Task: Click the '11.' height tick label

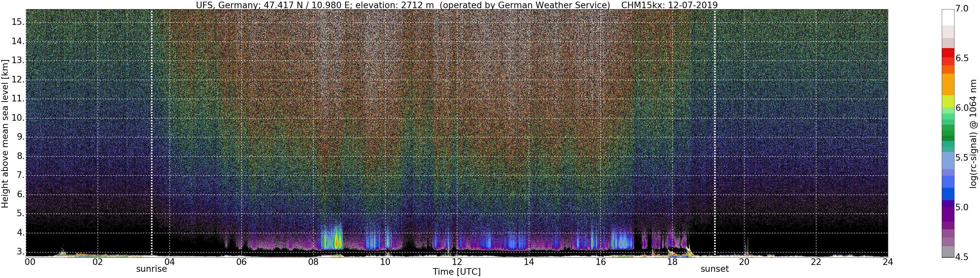Action: pos(18,99)
